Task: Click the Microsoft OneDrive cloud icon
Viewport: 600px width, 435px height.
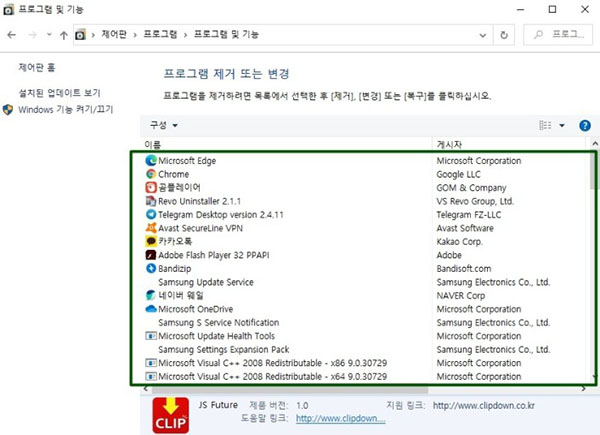Action: click(151, 309)
